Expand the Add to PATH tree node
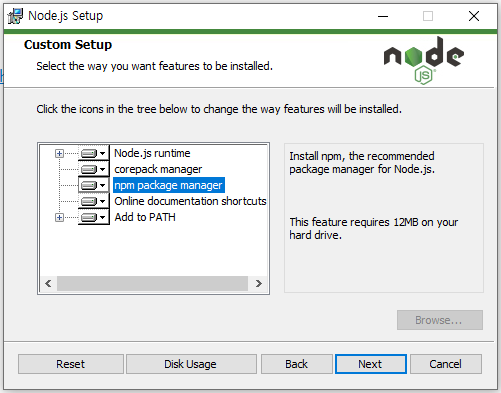Image resolution: width=501 pixels, height=393 pixels. click(59, 218)
